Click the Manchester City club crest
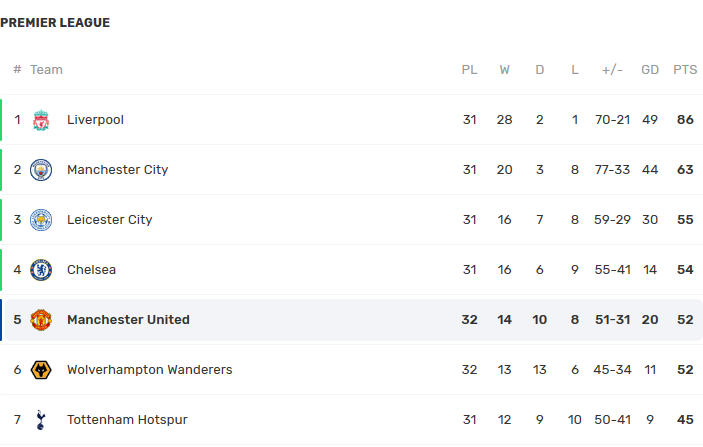703x447 pixels. pyautogui.click(x=41, y=170)
